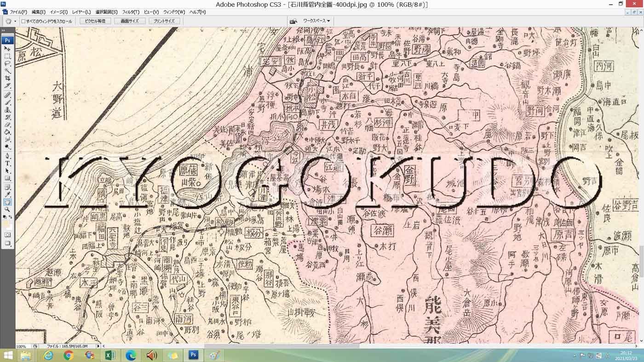
Task: Click the ピクセル等倍 button
Action: pos(95,21)
